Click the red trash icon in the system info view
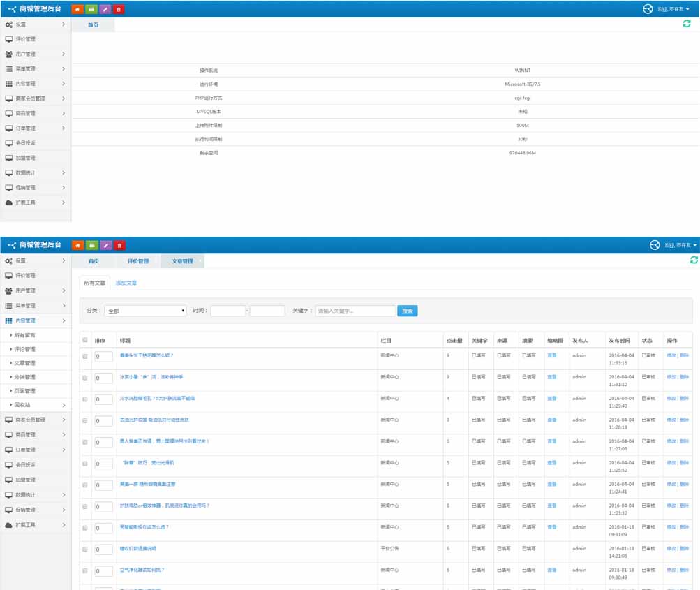Viewport: 700px width, 590px height. pyautogui.click(x=119, y=9)
